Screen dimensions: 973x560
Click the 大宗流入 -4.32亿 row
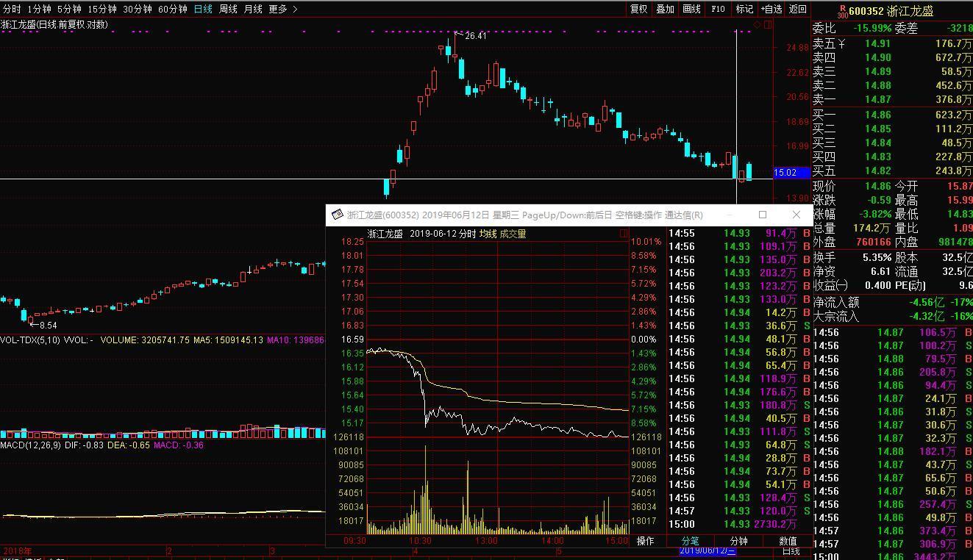pyautogui.click(x=892, y=317)
